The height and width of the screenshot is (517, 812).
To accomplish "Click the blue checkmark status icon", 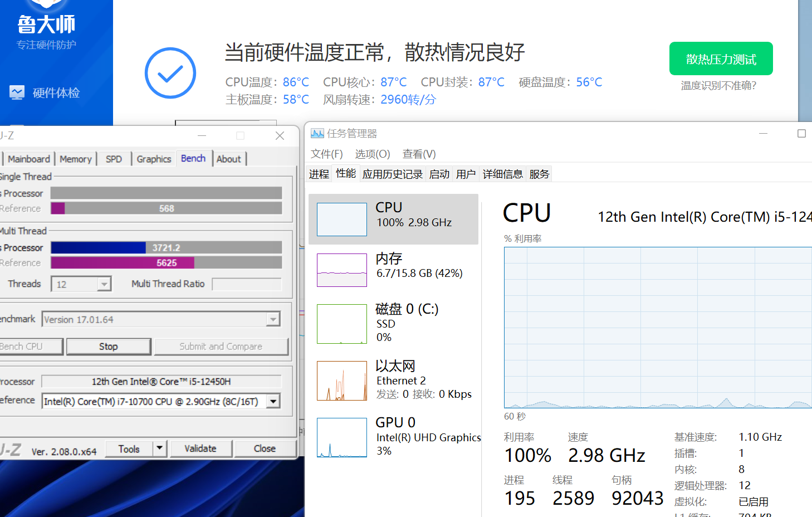I will click(170, 73).
